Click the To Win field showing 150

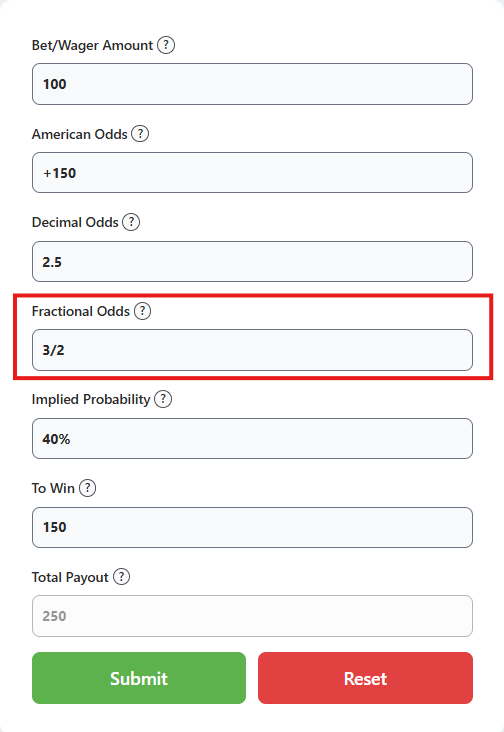(x=252, y=527)
